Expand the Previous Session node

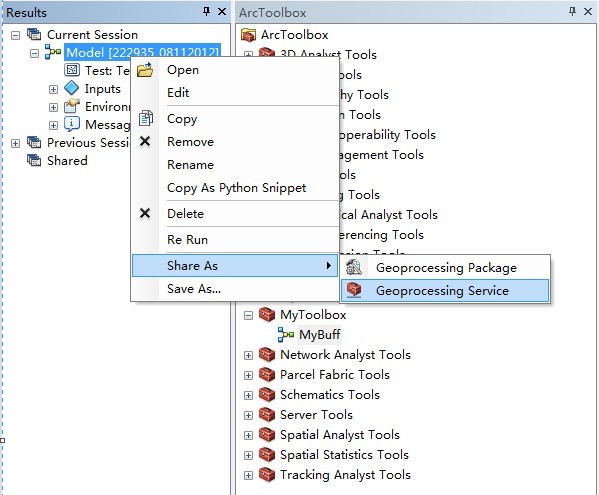(x=15, y=144)
